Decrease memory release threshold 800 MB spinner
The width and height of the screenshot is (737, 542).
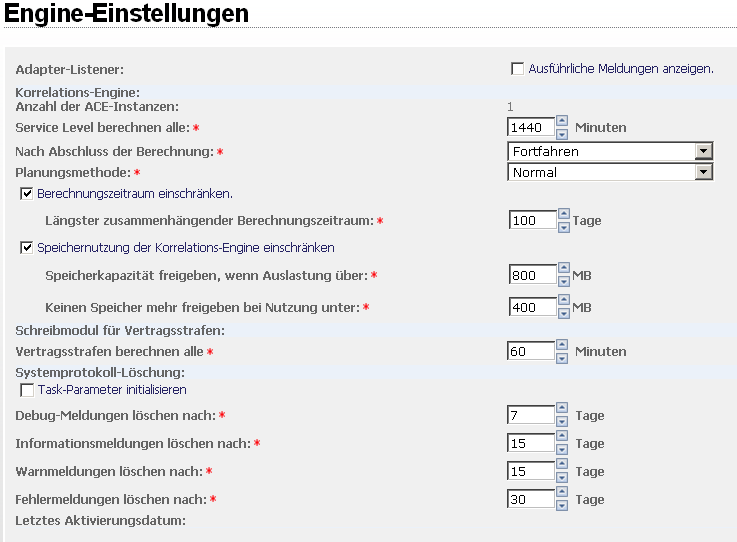[x=563, y=280]
